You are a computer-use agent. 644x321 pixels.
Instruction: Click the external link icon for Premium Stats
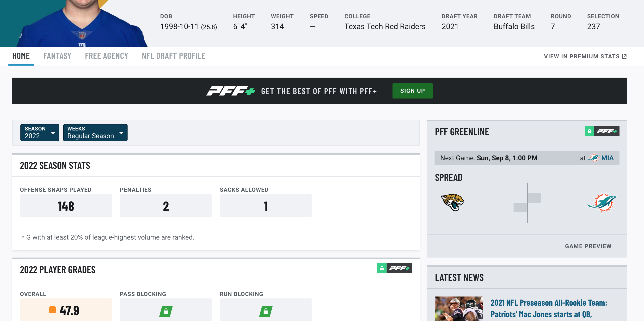(624, 56)
